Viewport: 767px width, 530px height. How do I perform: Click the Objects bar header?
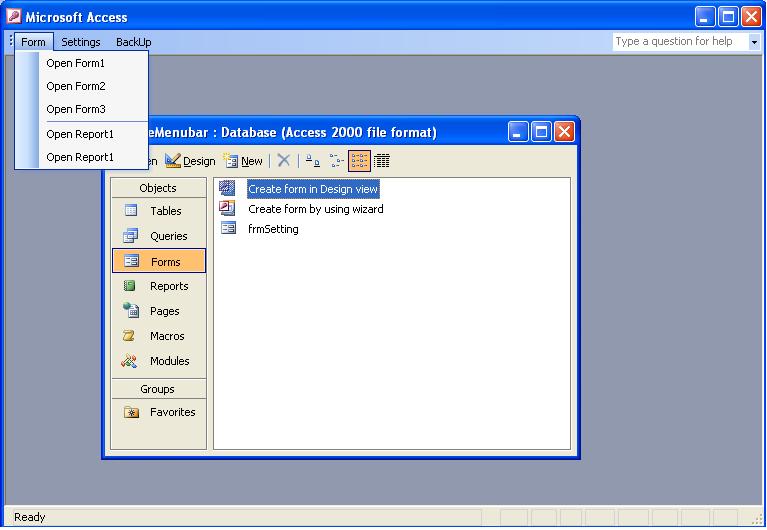pyautogui.click(x=158, y=188)
